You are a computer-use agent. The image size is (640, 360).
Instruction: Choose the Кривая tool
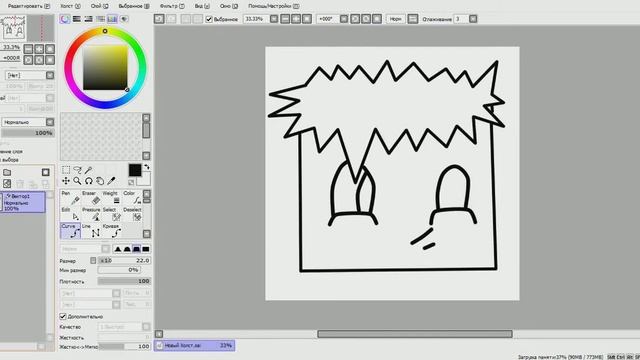(x=111, y=231)
